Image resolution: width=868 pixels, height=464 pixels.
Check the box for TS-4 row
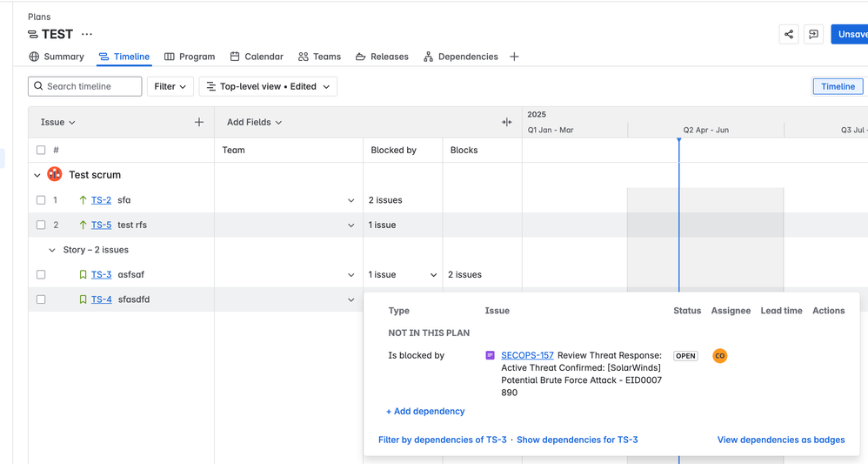pyautogui.click(x=41, y=299)
